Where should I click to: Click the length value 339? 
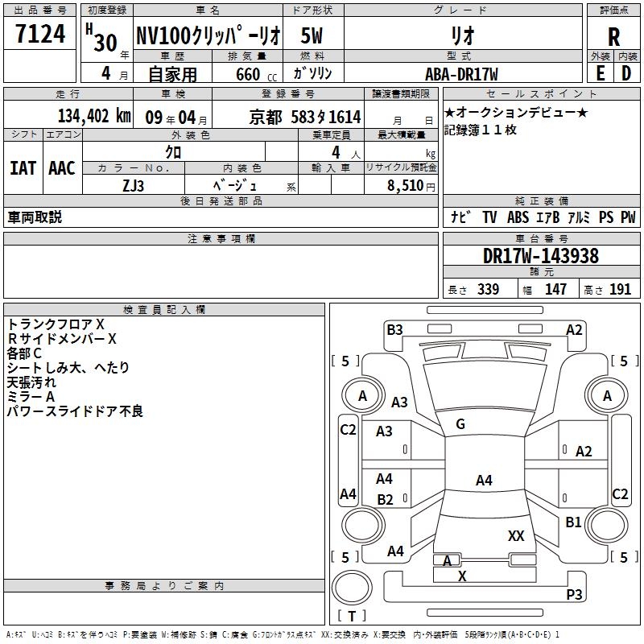click(x=488, y=289)
